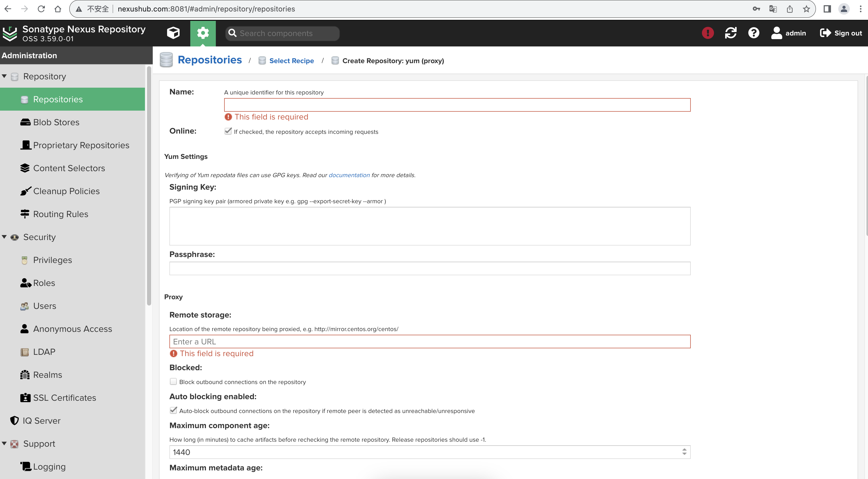This screenshot has height=479, width=868.
Task: Click the browser home icon
Action: tap(58, 9)
